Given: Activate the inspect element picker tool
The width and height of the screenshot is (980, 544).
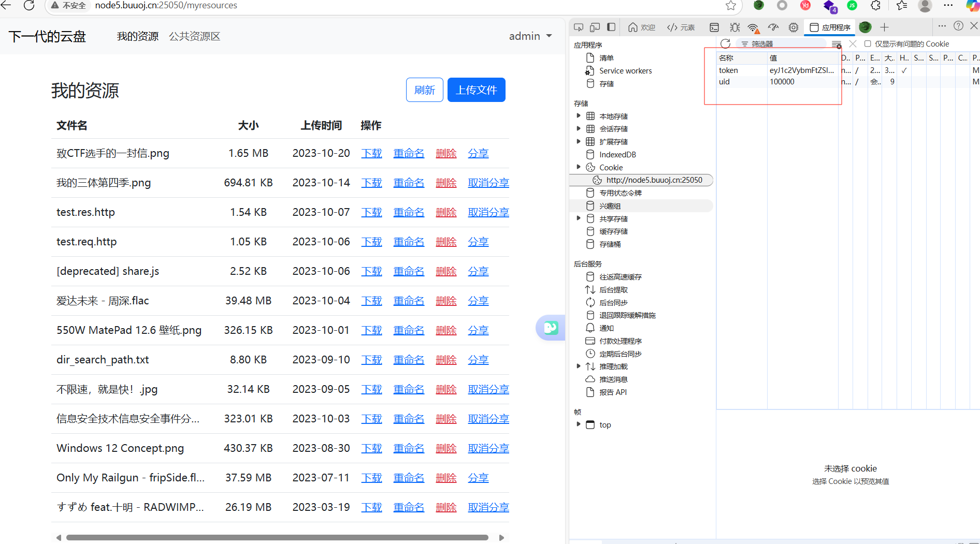Looking at the screenshot, I should pyautogui.click(x=579, y=27).
